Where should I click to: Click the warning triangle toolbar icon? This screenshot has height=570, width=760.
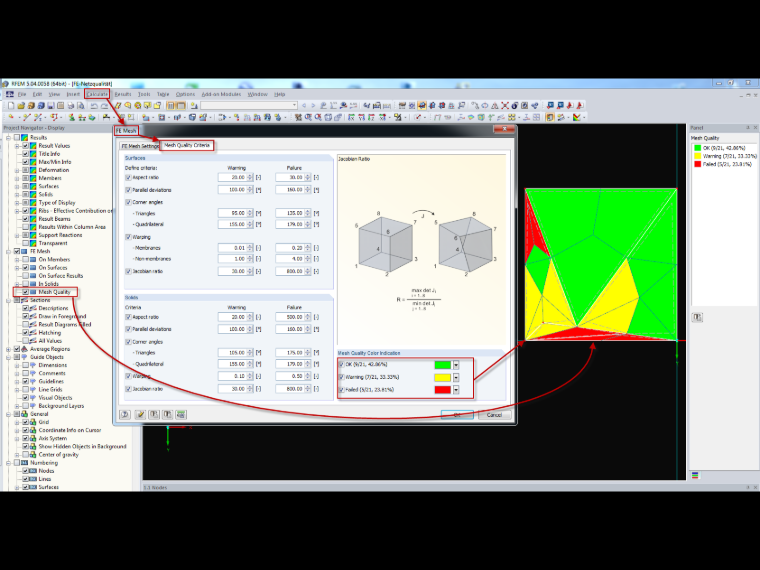pos(494,105)
